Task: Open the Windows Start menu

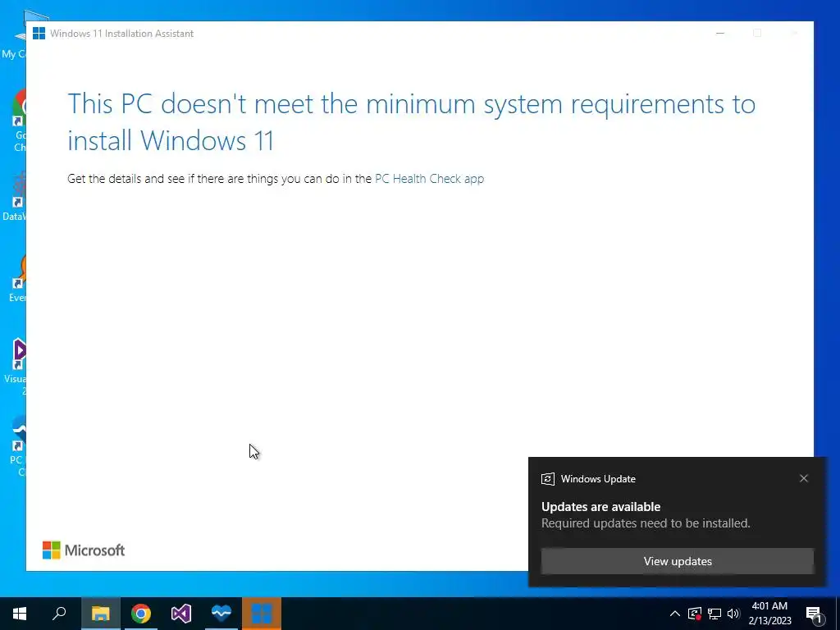Action: pos(20,614)
